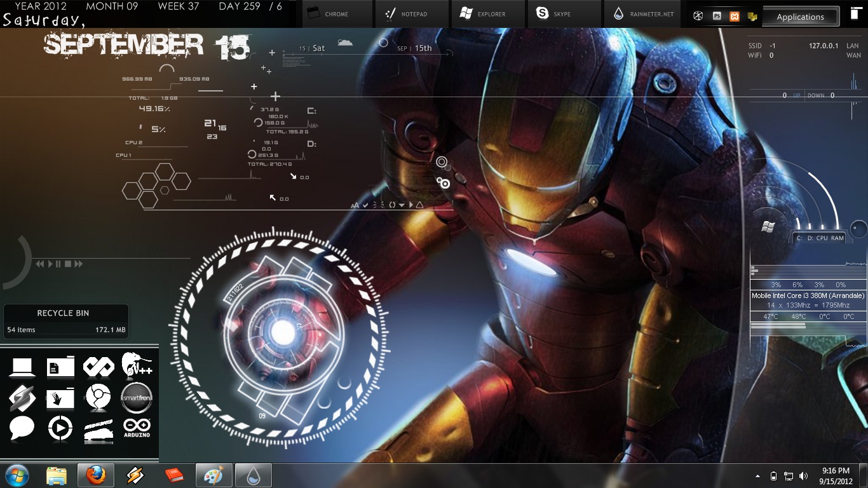This screenshot has height=488, width=868.
Task: Open the downloads folder icon in dock
Action: (x=60, y=398)
